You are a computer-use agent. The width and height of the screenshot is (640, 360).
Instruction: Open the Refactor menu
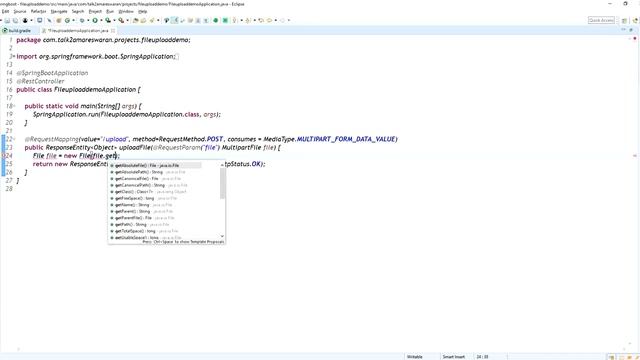38,11
